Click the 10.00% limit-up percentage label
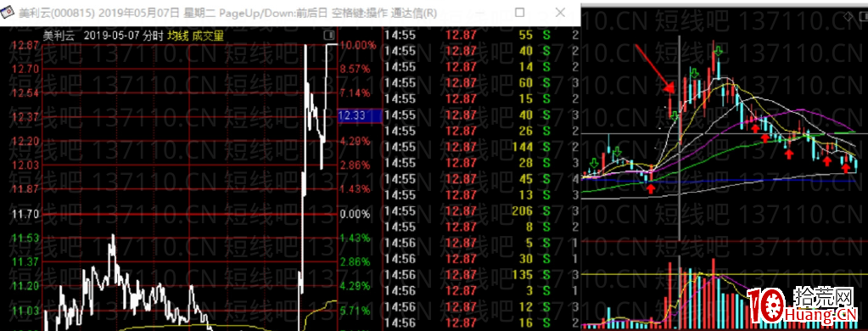The image size is (868, 331). click(357, 45)
